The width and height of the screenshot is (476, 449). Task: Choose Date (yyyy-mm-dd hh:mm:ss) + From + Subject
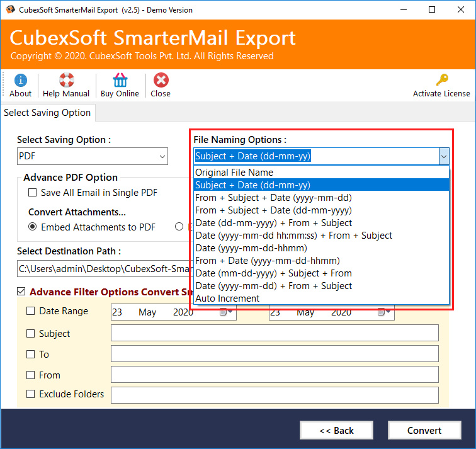(x=321, y=236)
